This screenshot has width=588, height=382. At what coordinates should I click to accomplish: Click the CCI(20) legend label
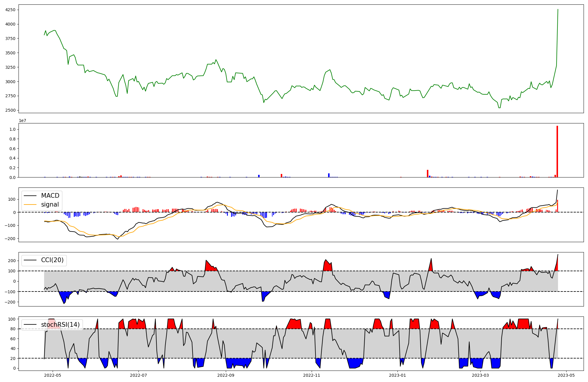(x=52, y=260)
